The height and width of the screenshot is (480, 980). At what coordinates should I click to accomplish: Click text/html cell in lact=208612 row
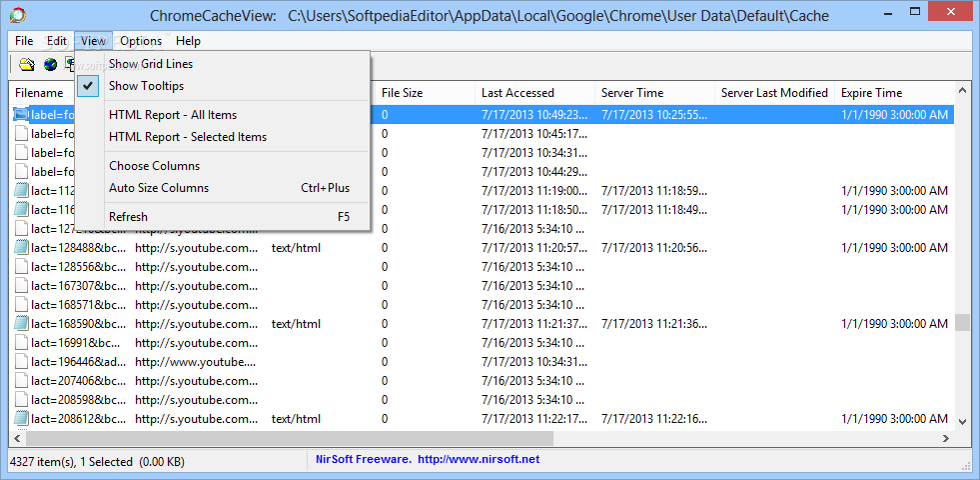297,419
